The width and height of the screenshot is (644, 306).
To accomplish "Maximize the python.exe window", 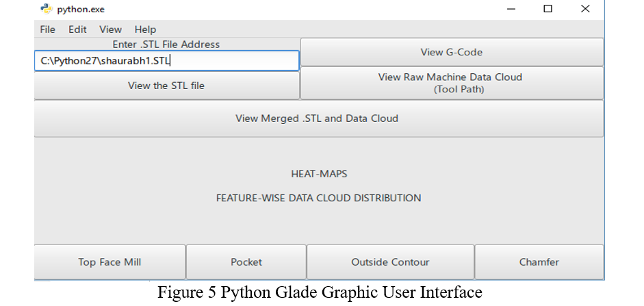I will pyautogui.click(x=548, y=9).
